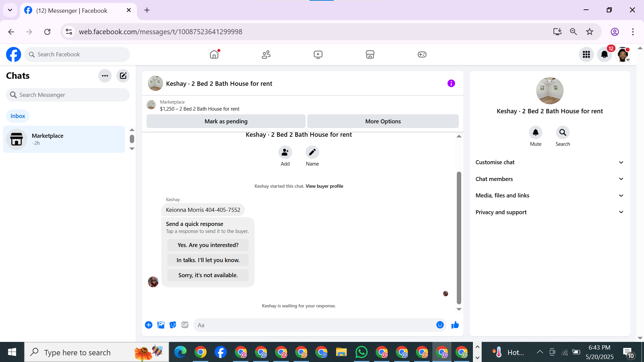Image resolution: width=644 pixels, height=362 pixels.
Task: Click the Mark as pending button
Action: 226,121
